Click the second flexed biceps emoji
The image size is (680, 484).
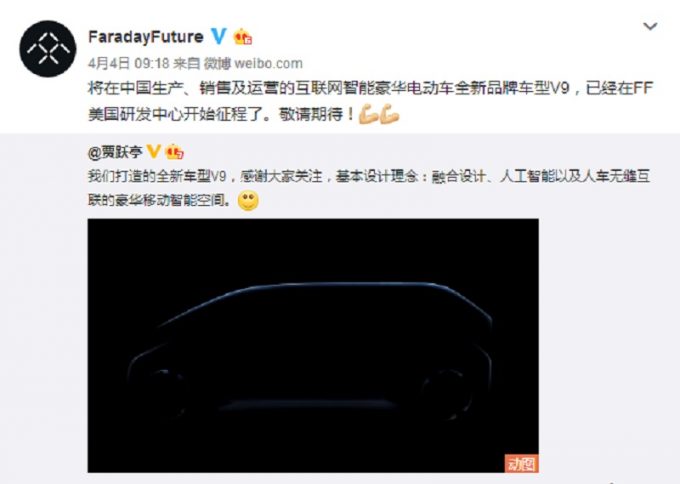click(389, 114)
